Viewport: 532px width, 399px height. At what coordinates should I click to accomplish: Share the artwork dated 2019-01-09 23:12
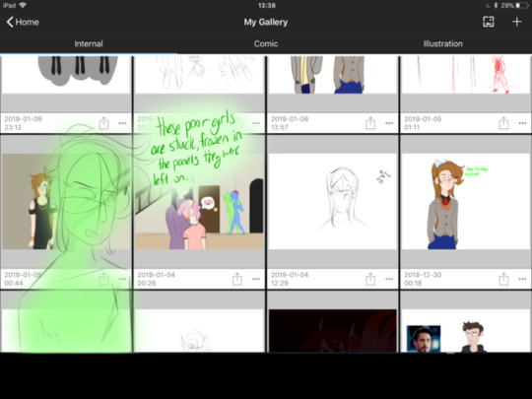point(103,123)
